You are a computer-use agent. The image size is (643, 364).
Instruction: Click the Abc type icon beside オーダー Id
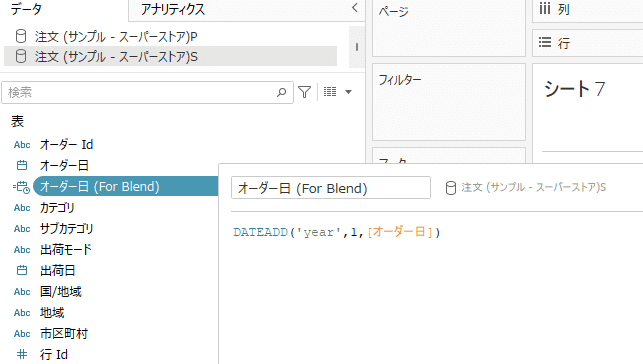(22, 145)
